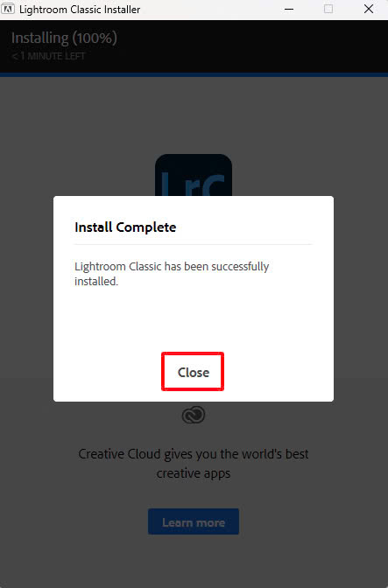Click the blue Learn more button
Viewport: 388px width, 588px height.
point(194,521)
